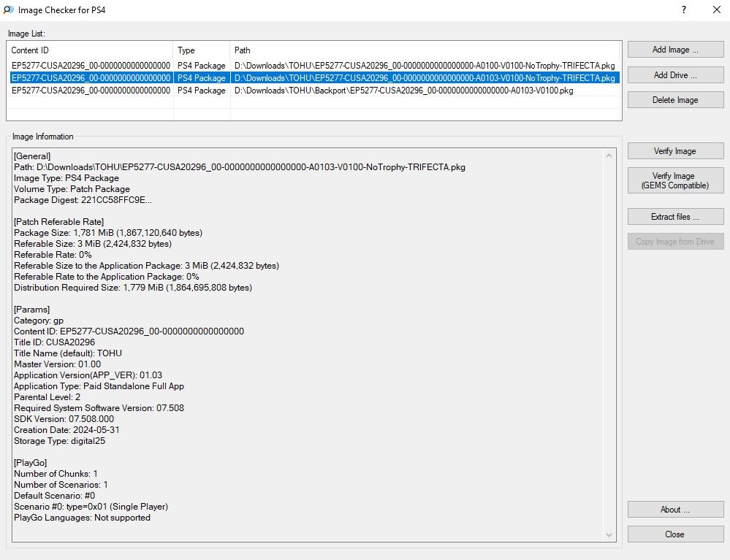Open the About dialog
730x560 pixels.
675,510
